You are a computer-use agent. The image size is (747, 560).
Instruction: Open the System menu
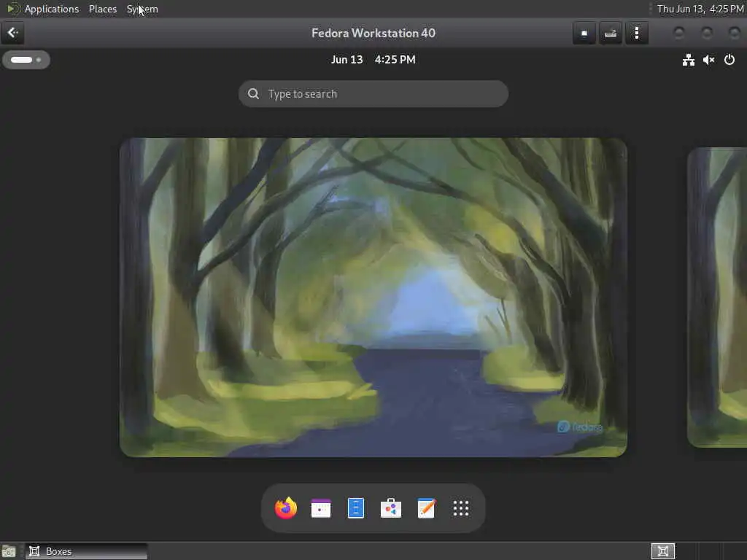point(142,9)
